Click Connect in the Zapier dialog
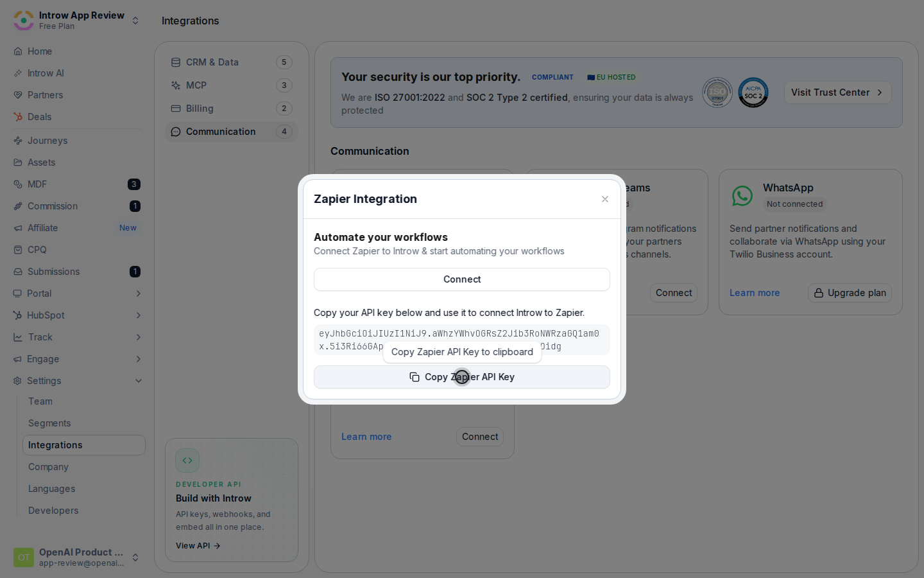The width and height of the screenshot is (924, 578). click(462, 279)
